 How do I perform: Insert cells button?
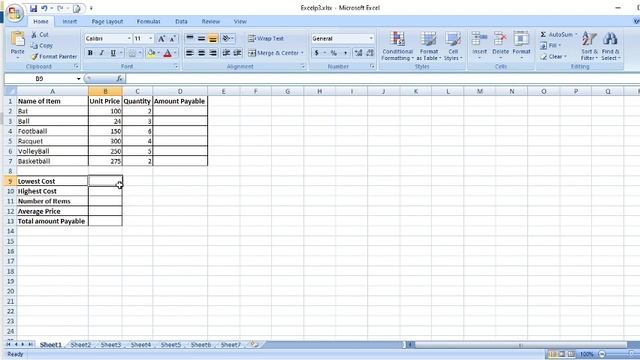tap(480, 45)
